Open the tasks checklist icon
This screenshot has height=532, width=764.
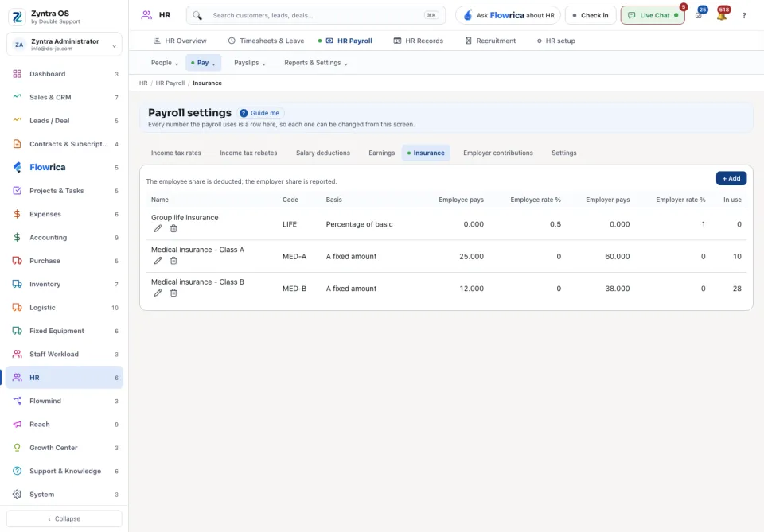pyautogui.click(x=699, y=15)
